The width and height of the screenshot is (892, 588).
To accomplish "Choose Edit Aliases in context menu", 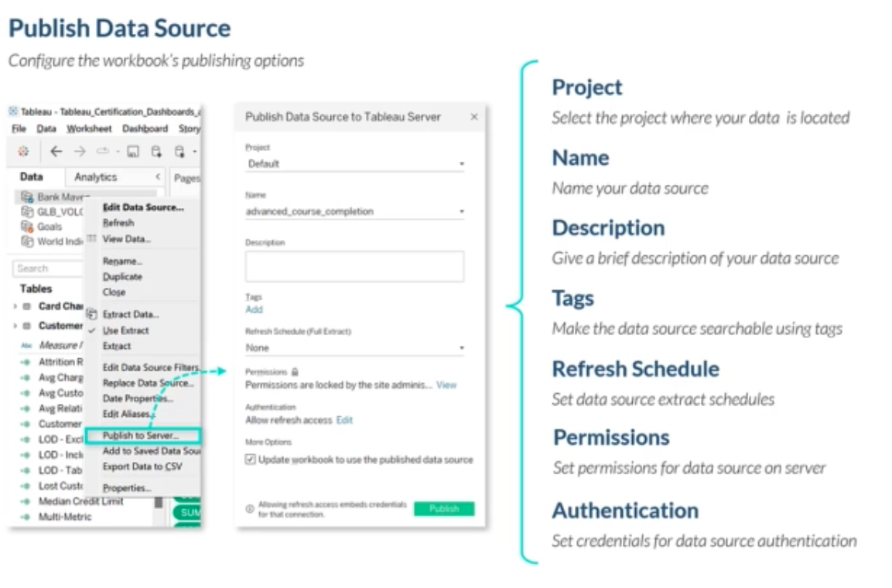I will (x=128, y=414).
